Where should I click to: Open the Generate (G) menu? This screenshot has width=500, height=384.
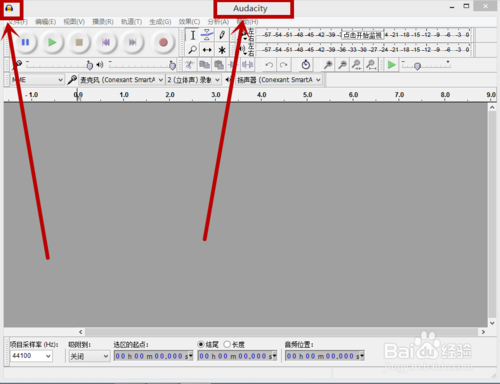click(x=160, y=22)
